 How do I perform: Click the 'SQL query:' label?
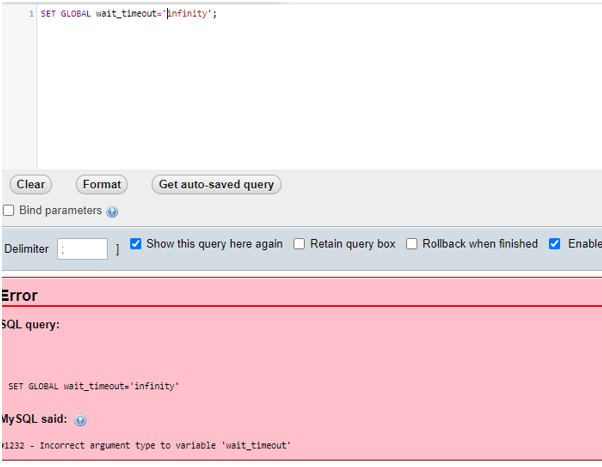coord(30,325)
